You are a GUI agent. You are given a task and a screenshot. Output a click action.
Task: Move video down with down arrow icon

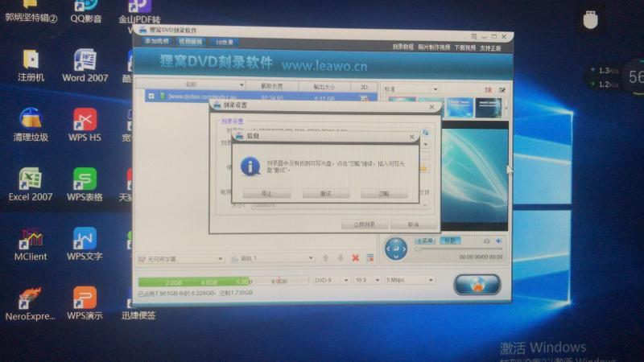pyautogui.click(x=340, y=257)
